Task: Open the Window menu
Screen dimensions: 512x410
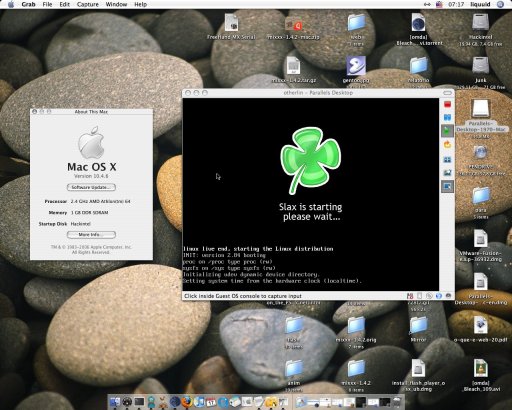Action: pyautogui.click(x=116, y=4)
